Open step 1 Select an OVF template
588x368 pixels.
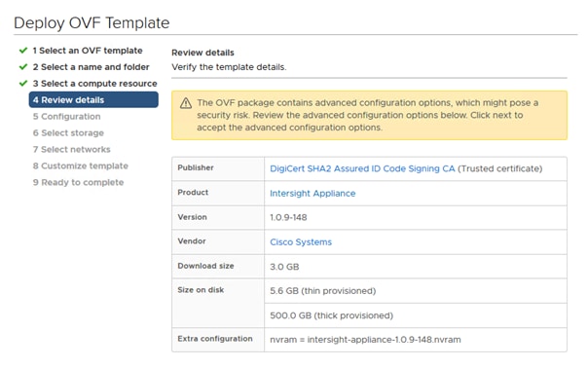(x=88, y=51)
